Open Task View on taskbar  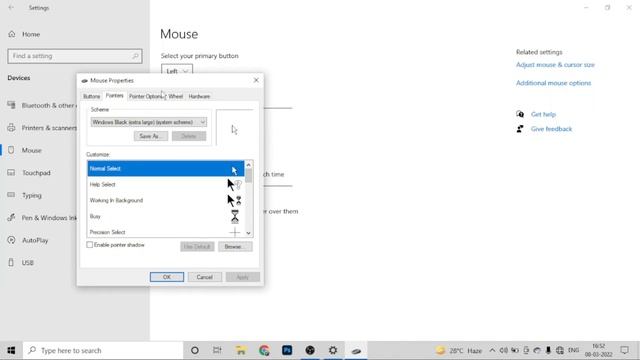point(217,350)
